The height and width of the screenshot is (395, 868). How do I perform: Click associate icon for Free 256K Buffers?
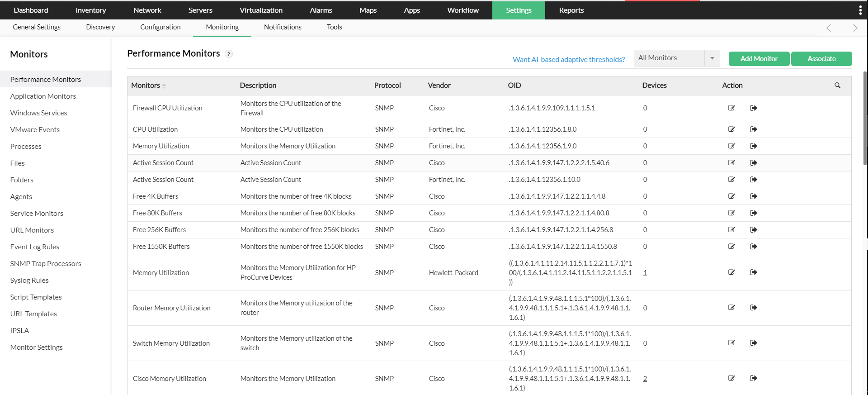click(753, 230)
